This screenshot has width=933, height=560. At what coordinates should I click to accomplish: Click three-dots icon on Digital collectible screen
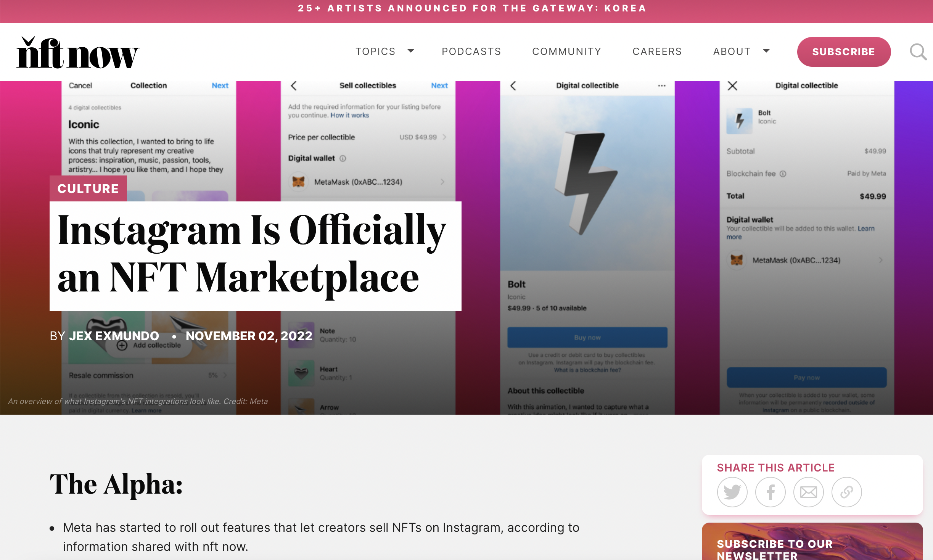[x=662, y=86]
